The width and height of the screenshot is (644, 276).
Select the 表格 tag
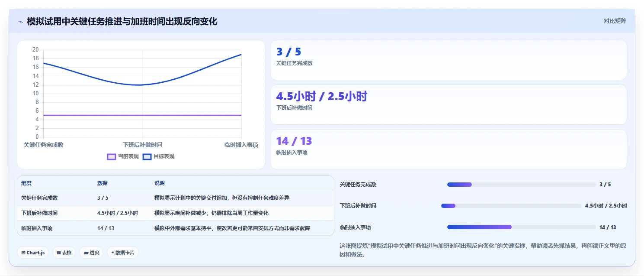coord(64,253)
